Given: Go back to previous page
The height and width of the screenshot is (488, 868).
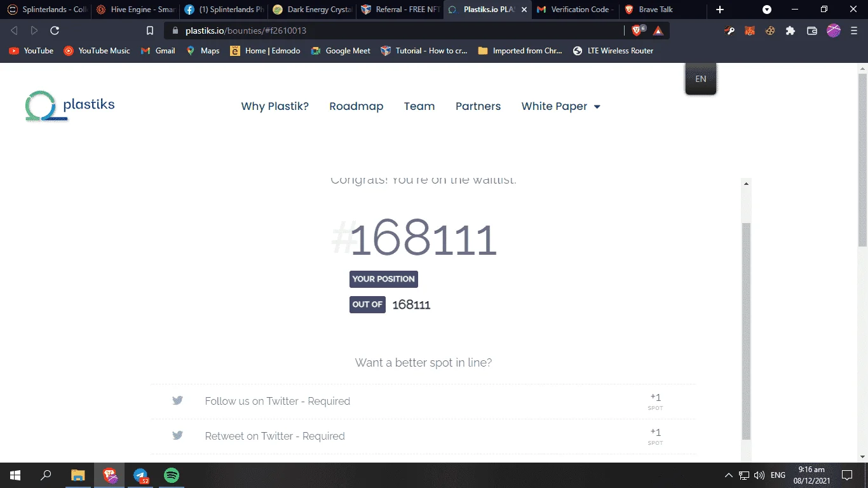Looking at the screenshot, I should click(x=14, y=30).
